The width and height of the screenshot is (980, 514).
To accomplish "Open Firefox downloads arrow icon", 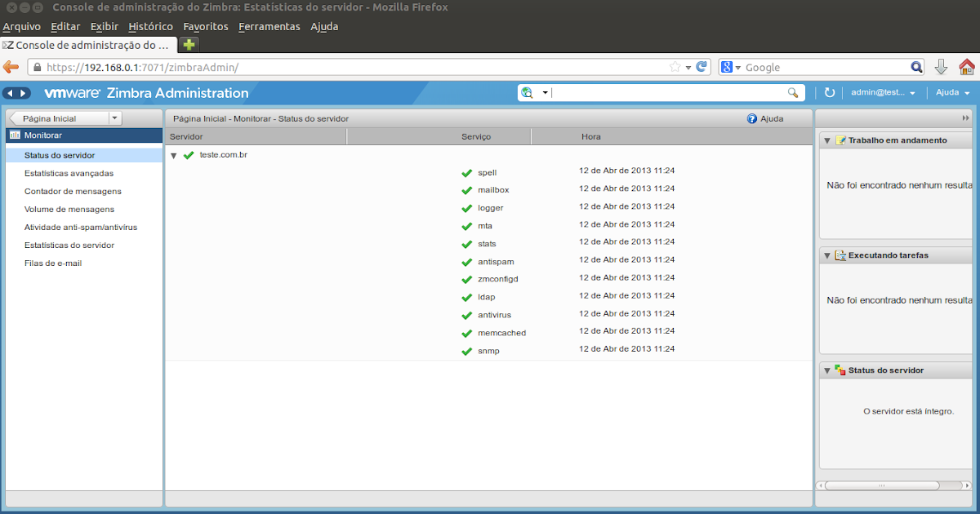I will pos(941,67).
